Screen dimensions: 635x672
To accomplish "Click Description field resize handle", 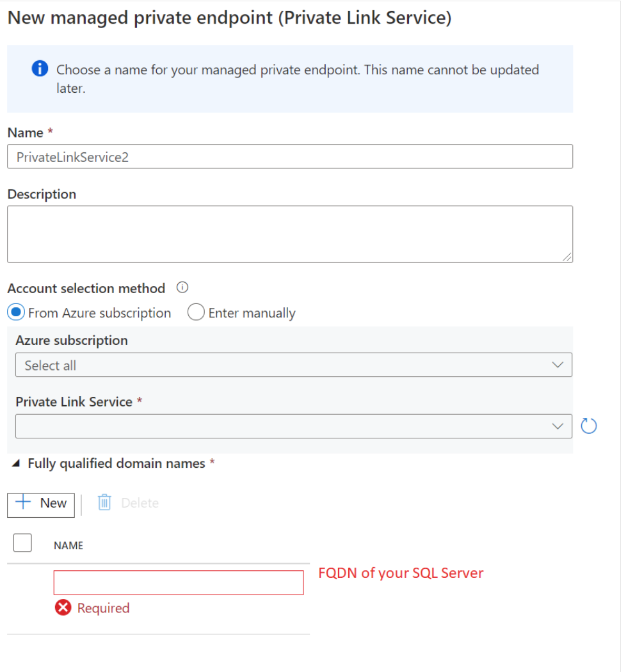I will point(567,257).
